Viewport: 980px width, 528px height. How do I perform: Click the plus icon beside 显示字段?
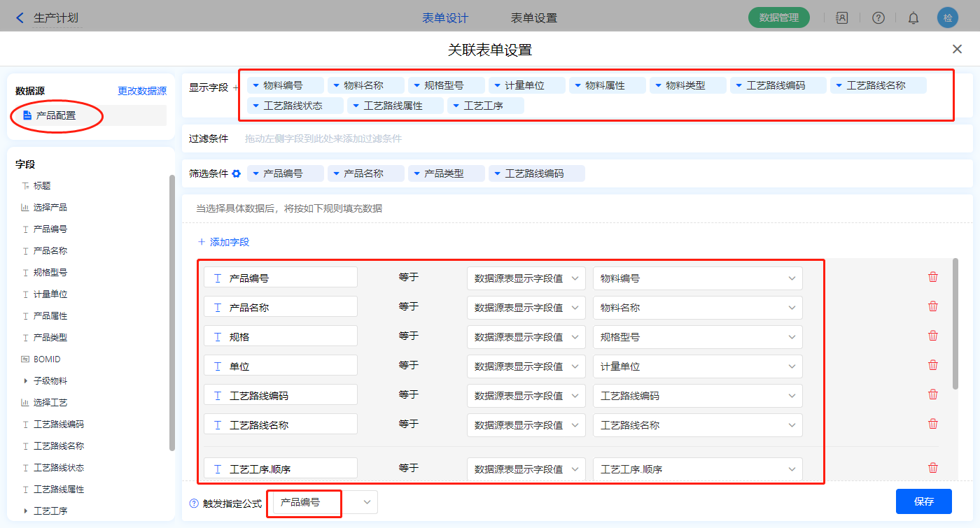(x=235, y=87)
